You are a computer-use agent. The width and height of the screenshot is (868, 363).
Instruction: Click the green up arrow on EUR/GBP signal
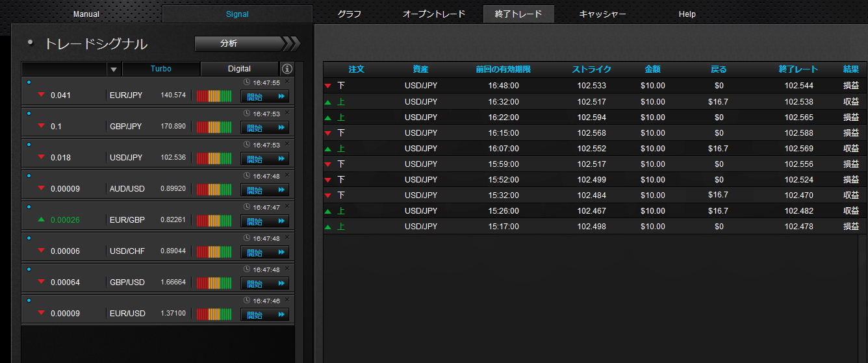click(x=42, y=219)
